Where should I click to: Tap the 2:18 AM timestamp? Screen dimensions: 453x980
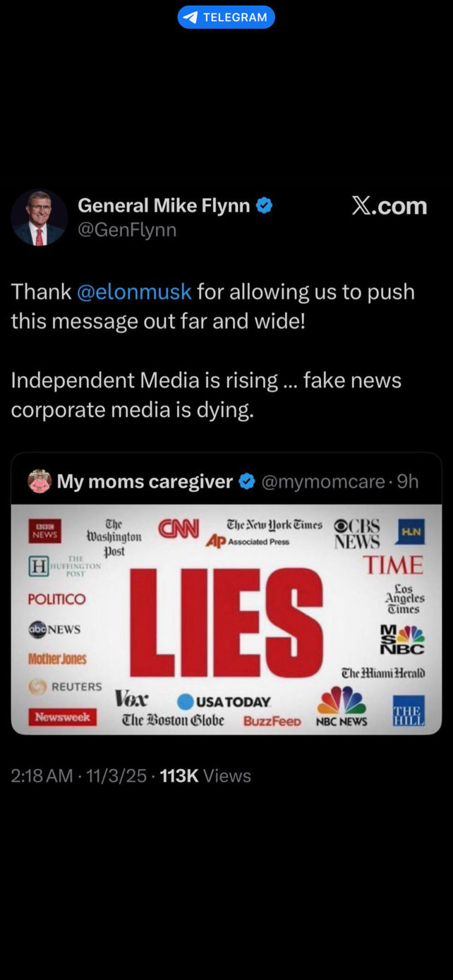pos(42,776)
